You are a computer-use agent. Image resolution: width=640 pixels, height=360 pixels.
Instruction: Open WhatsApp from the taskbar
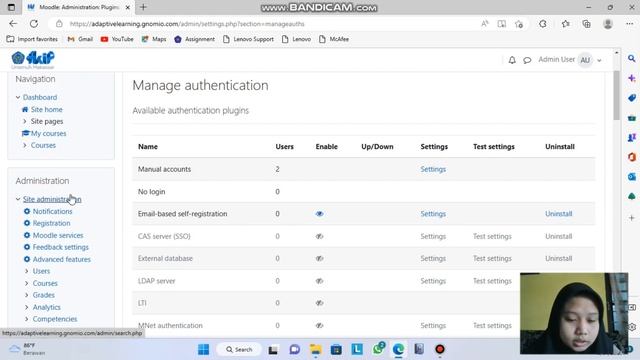pos(378,349)
